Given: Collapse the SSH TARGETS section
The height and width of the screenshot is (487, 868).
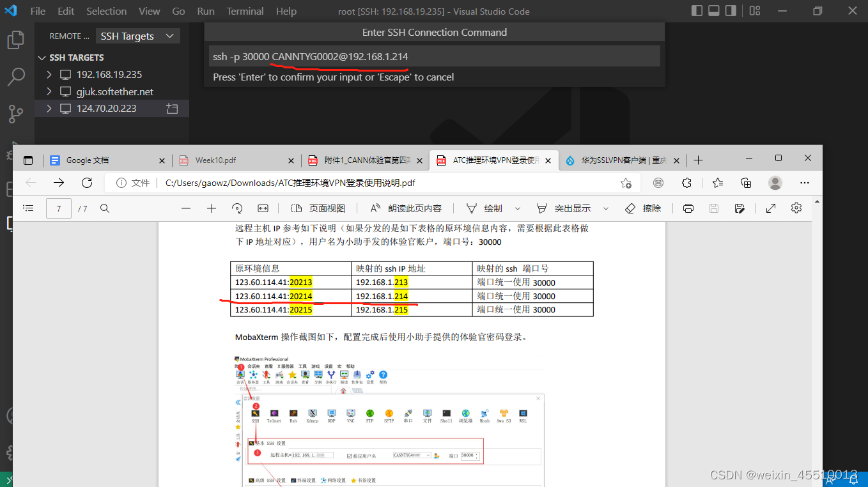Looking at the screenshot, I should click(x=43, y=58).
